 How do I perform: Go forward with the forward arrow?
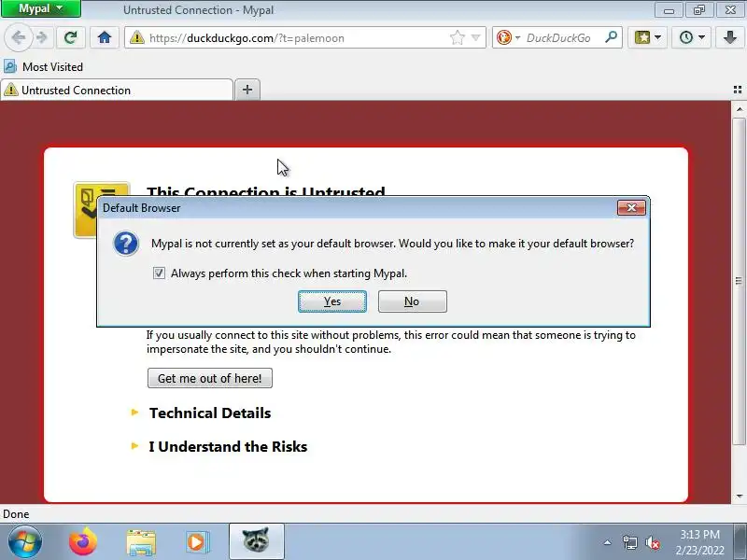(42, 37)
